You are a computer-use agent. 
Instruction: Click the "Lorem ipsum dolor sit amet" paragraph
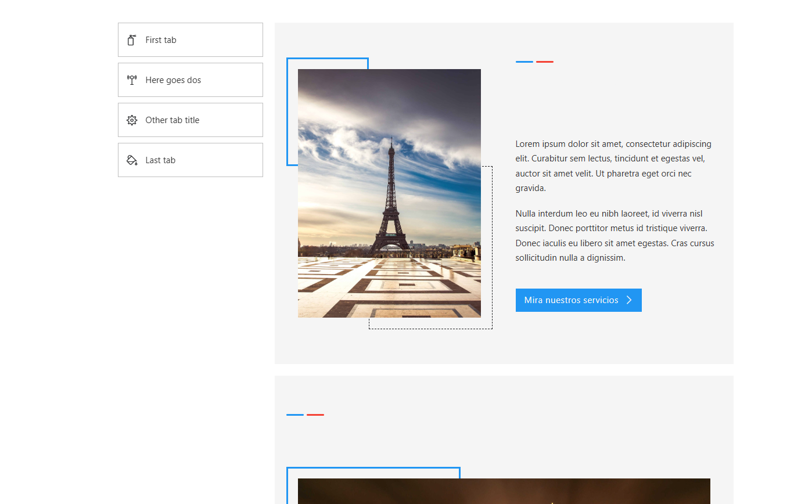click(615, 166)
